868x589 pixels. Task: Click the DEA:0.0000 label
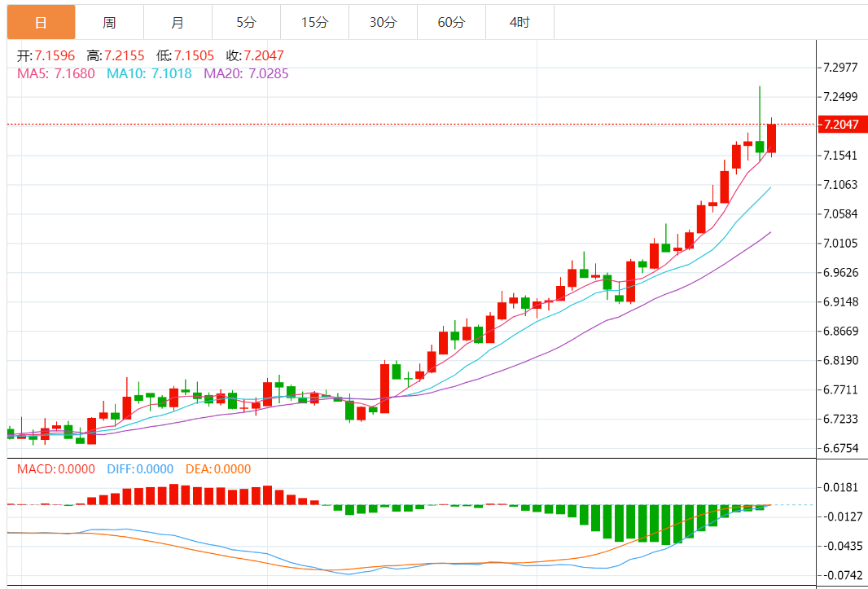[218, 469]
